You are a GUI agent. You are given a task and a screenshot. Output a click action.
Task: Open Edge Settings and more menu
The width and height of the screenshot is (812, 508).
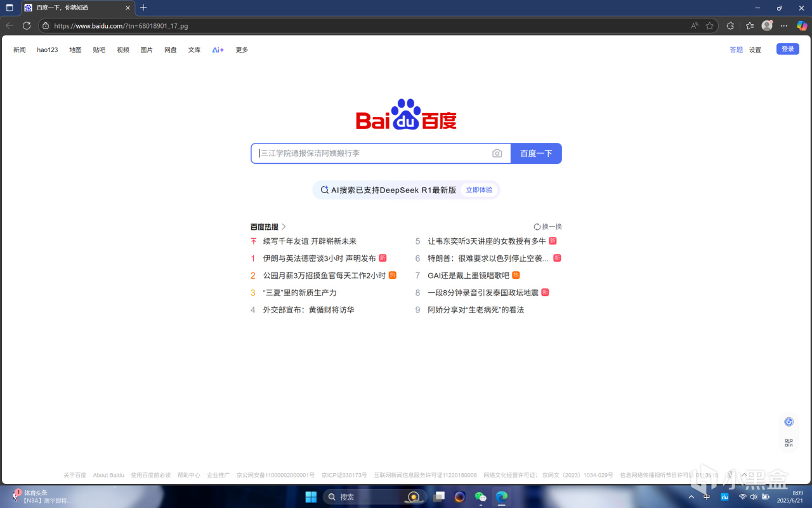tap(784, 26)
